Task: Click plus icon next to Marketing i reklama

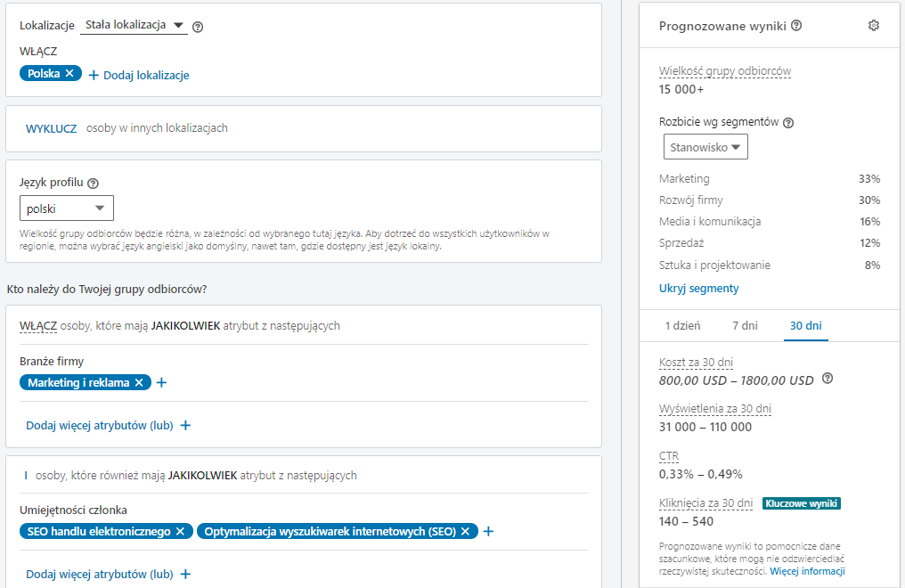Action: coord(161,383)
